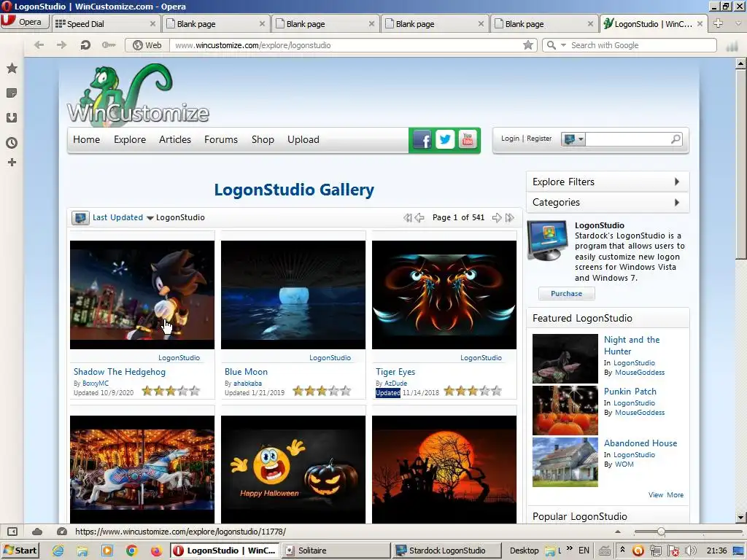Open Night and the Hunter link
The height and width of the screenshot is (560, 747).
[x=632, y=345]
